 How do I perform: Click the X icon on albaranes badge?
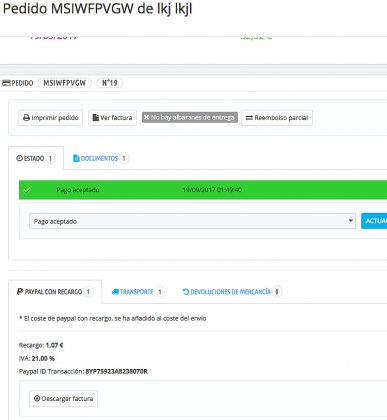[x=146, y=117]
